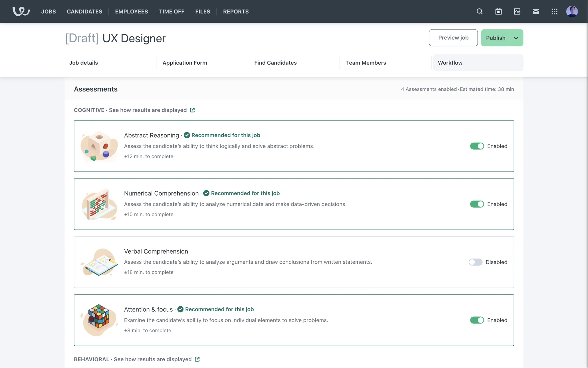588x368 pixels.
Task: Open the apps grid icon
Action: 554,11
